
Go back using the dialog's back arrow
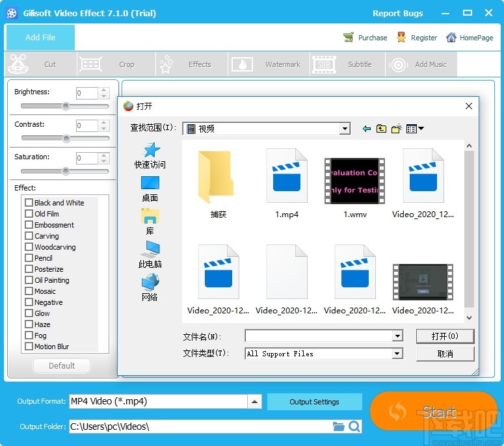coord(366,129)
